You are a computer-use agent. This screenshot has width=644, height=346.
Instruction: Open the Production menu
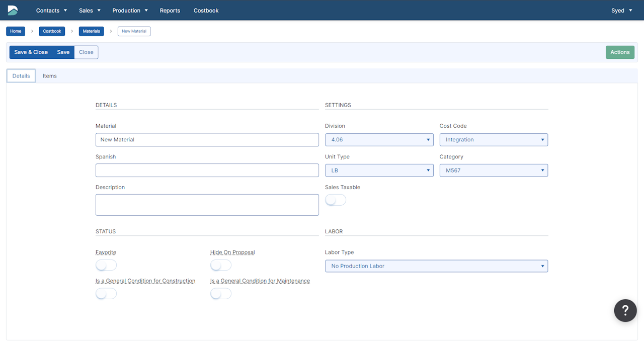(x=130, y=11)
